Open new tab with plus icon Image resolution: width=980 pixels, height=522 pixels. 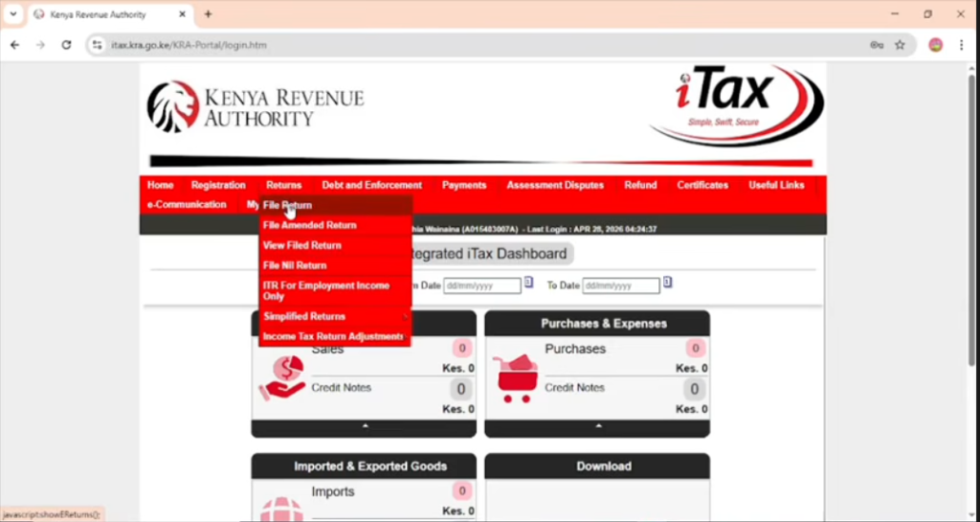(208, 13)
